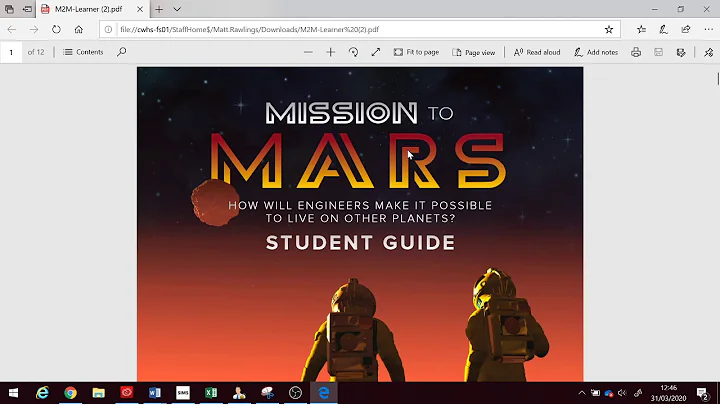Open Page view options
This screenshot has width=720, height=404.
point(473,52)
